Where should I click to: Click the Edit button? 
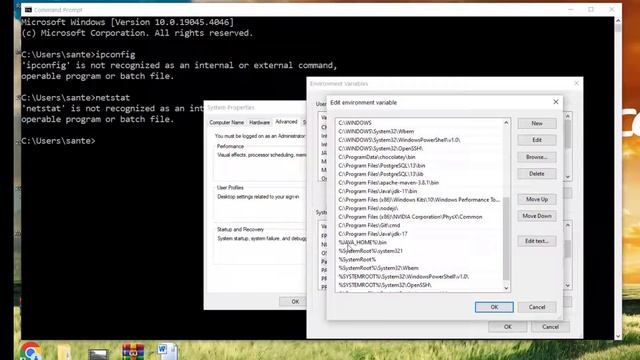(x=537, y=140)
